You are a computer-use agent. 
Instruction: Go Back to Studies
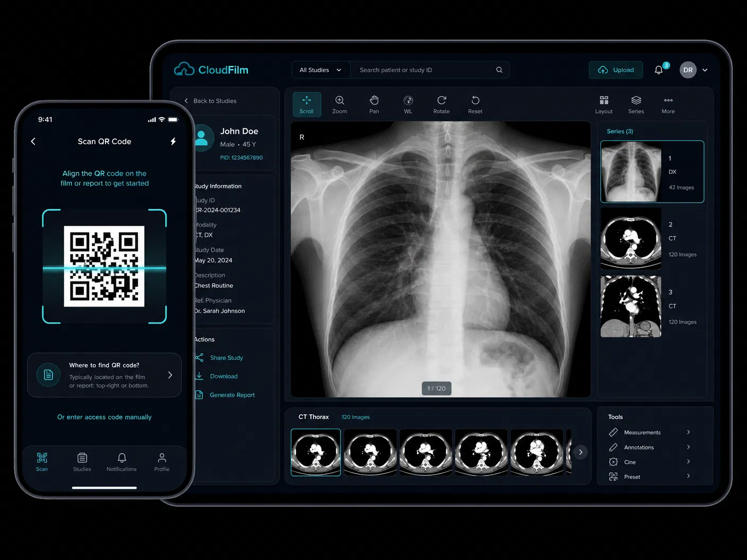coord(210,101)
